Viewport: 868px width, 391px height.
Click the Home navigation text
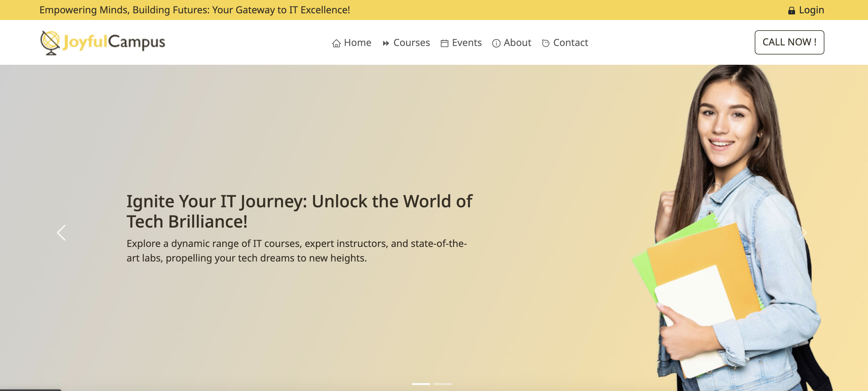(x=357, y=43)
